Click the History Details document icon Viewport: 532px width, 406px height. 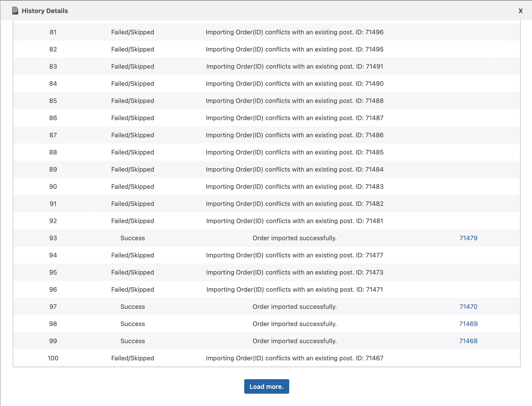pos(15,11)
